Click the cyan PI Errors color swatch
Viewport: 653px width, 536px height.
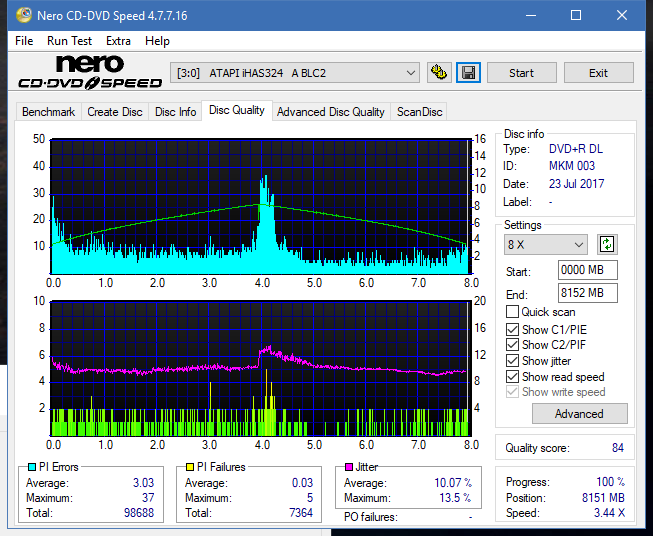[x=32, y=467]
